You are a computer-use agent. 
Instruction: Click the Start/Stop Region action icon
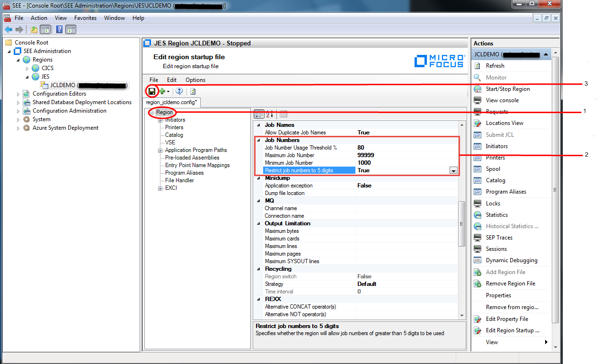click(477, 89)
